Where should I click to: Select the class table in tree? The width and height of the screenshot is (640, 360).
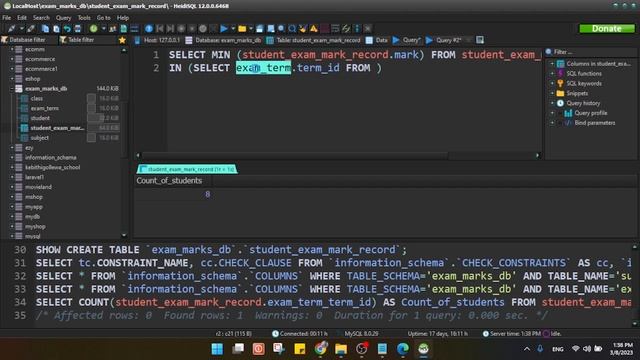click(x=36, y=98)
